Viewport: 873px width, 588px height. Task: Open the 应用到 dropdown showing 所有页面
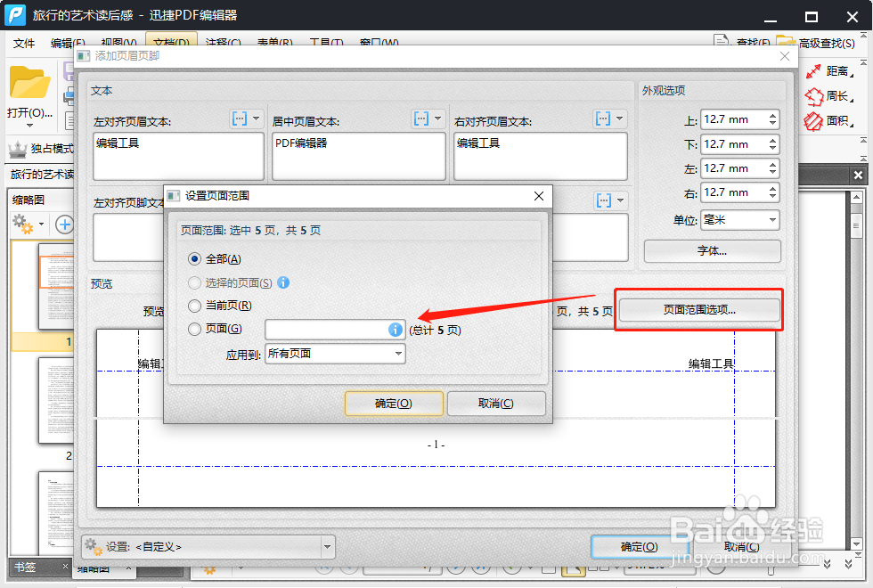coord(335,354)
